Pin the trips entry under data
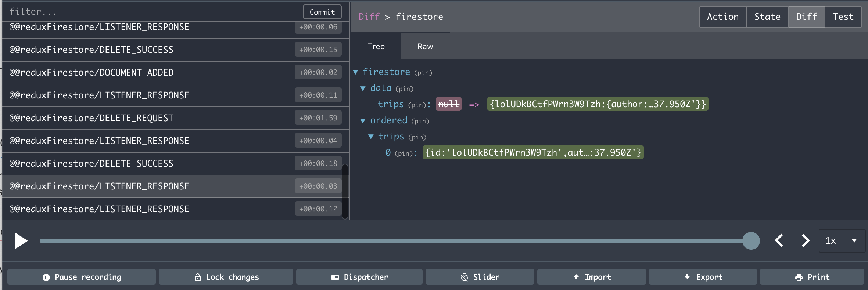This screenshot has height=290, width=868. [x=417, y=105]
